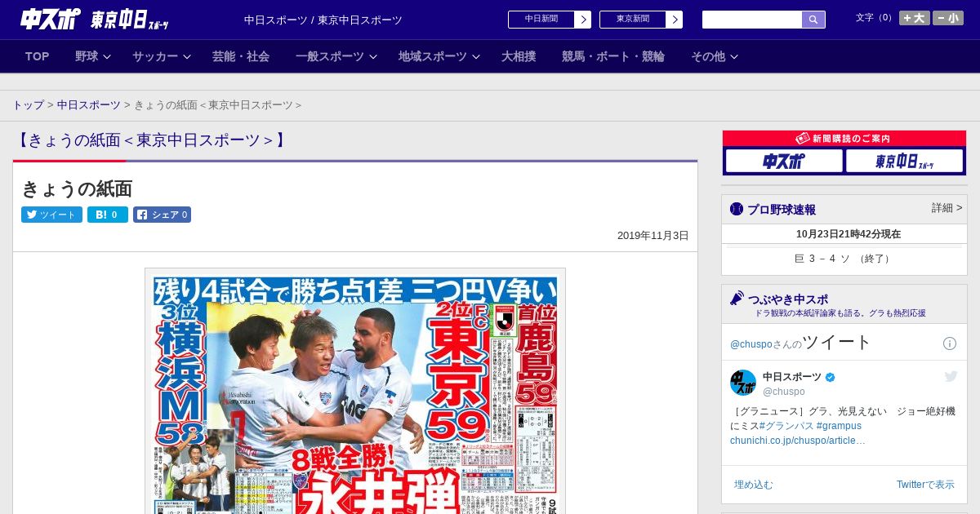Image resolution: width=980 pixels, height=514 pixels.
Task: Click the megaphone icon beside つぶやき中スポ
Action: pyautogui.click(x=737, y=298)
